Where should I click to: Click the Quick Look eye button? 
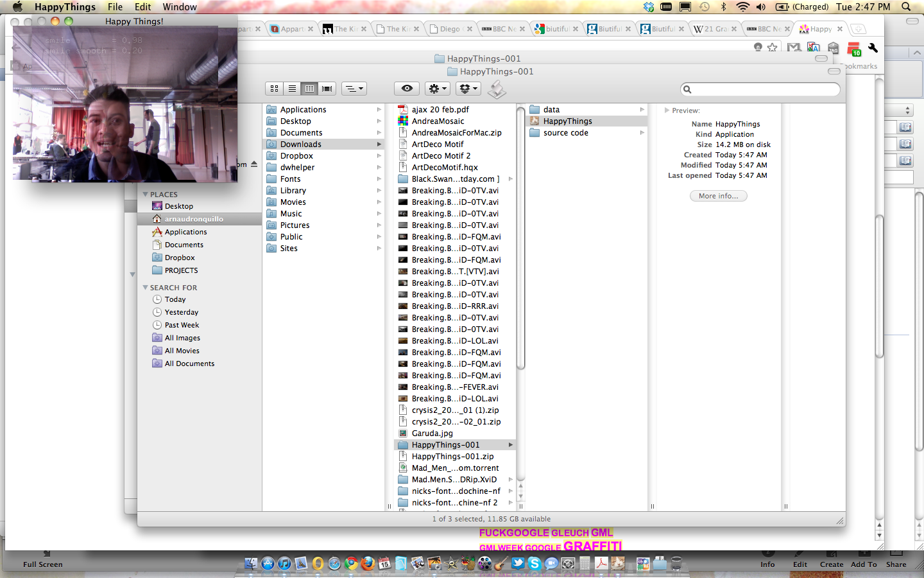click(x=407, y=89)
